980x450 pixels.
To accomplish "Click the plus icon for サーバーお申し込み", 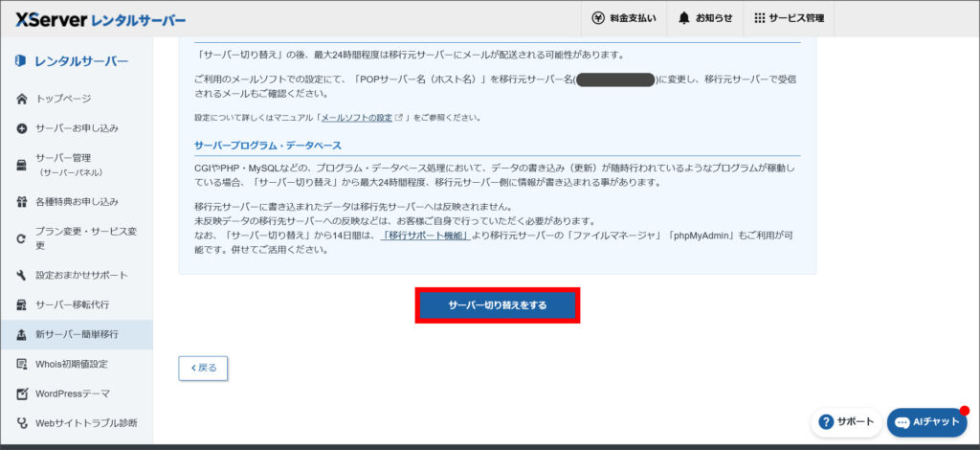I will point(22,128).
